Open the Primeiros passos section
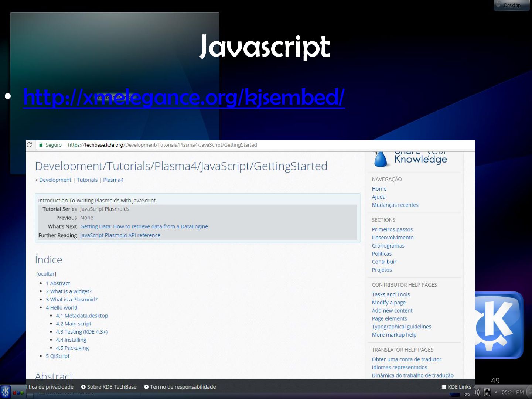532x399 pixels. pyautogui.click(x=392, y=229)
